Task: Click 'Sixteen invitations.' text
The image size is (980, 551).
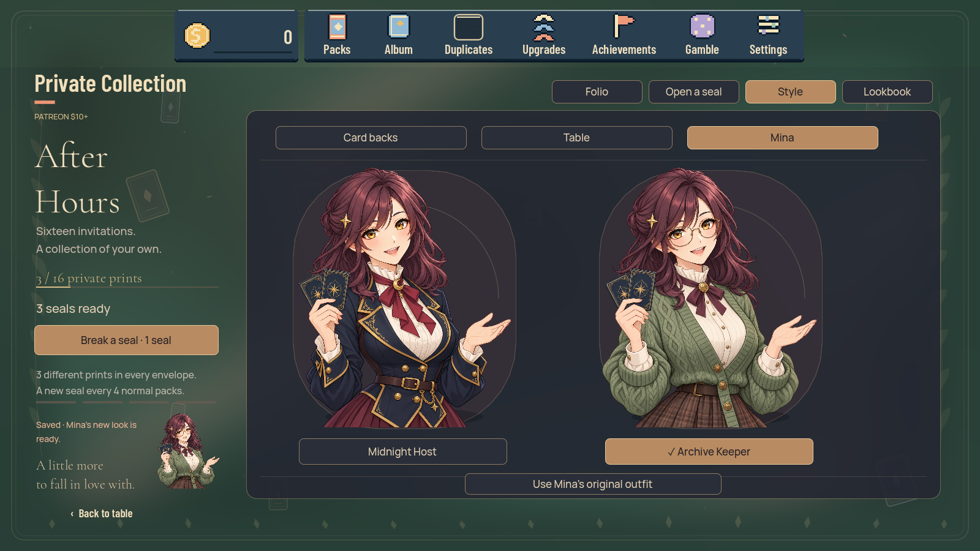Action: point(86,231)
